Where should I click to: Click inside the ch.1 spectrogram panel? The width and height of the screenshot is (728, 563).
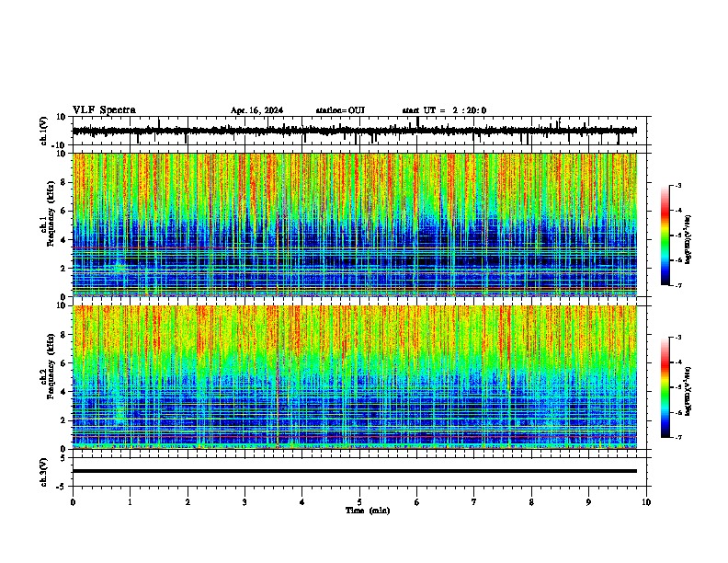[x=355, y=224]
